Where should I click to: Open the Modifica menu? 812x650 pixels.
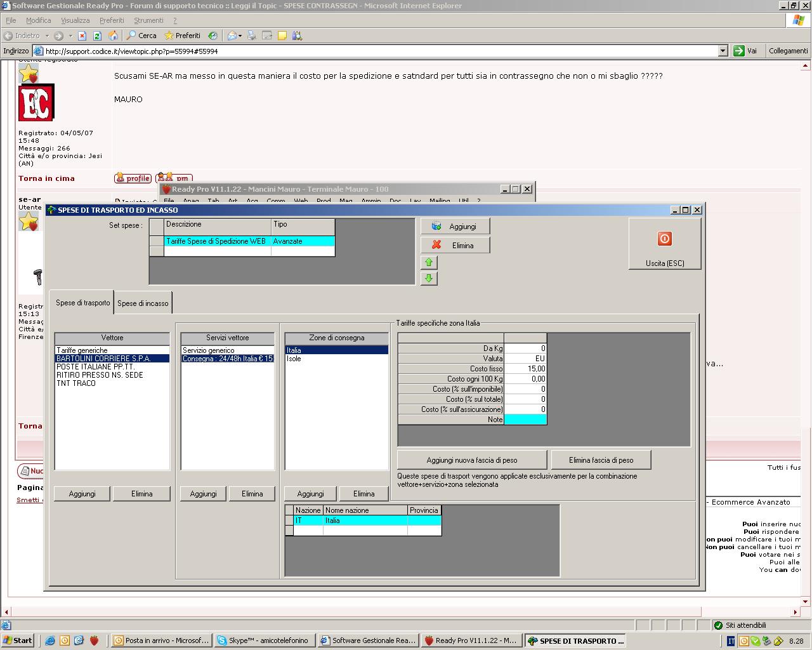[x=39, y=20]
